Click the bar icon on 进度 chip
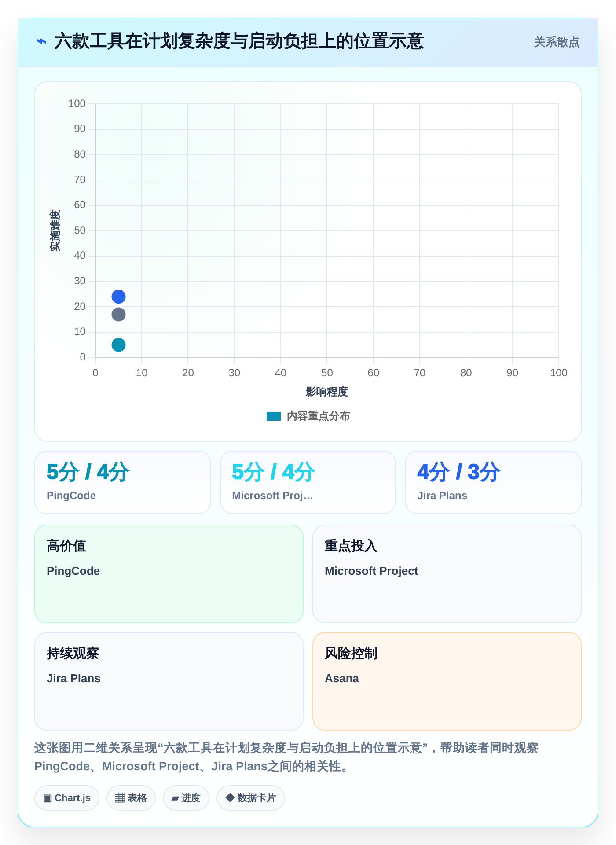The height and width of the screenshot is (845, 616). 175,798
